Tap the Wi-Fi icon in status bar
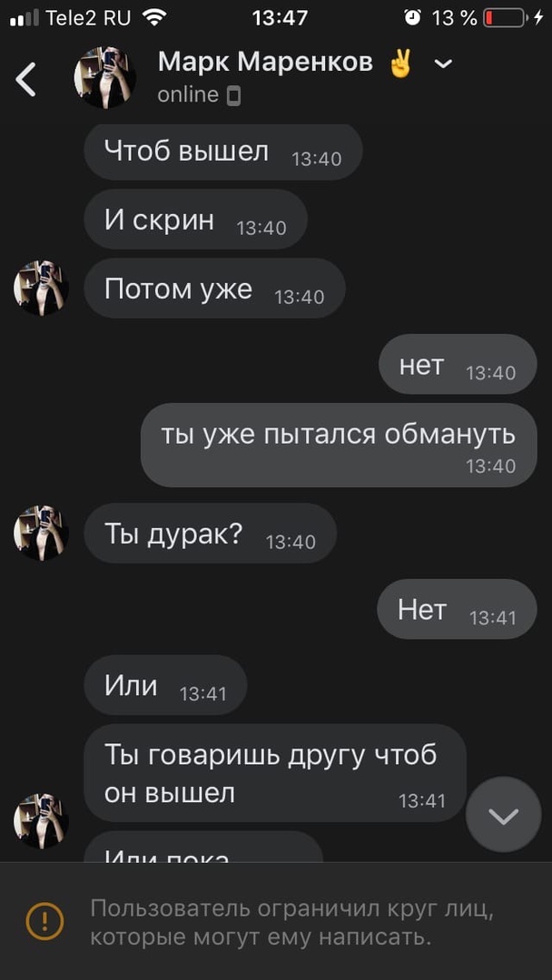Viewport: 552px width, 980px height. tap(153, 17)
